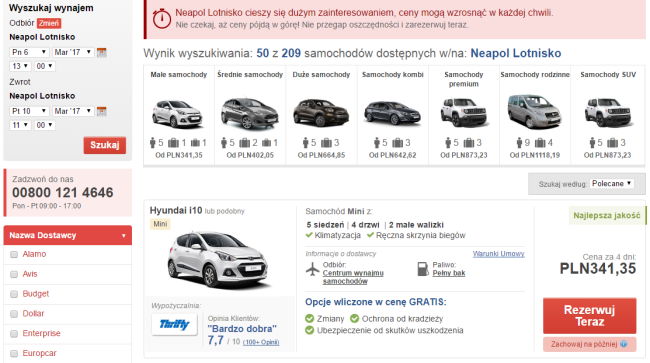
Task: Click the Szukaj search button
Action: point(104,145)
